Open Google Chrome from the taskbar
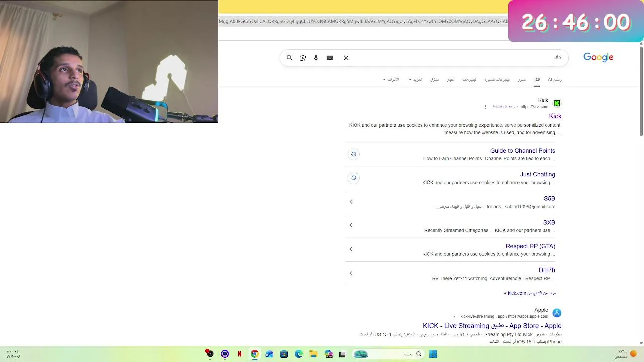Image resolution: width=644 pixels, height=362 pixels. [x=254, y=354]
